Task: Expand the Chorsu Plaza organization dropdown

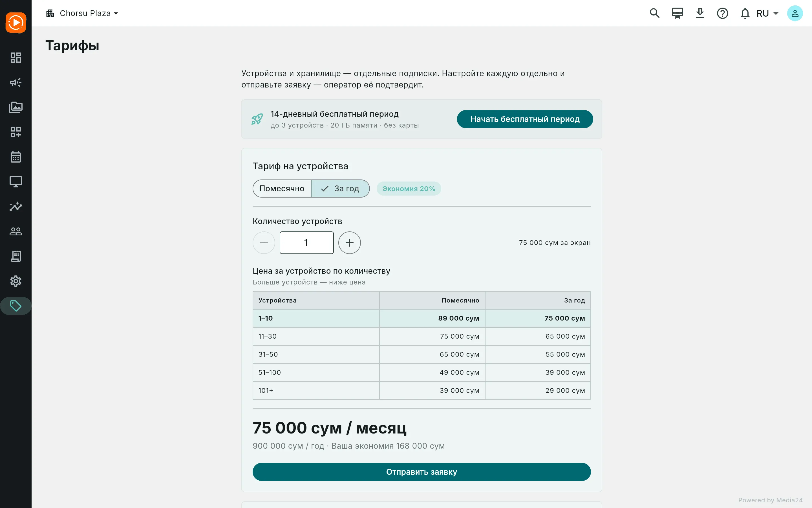Action: 82,14
